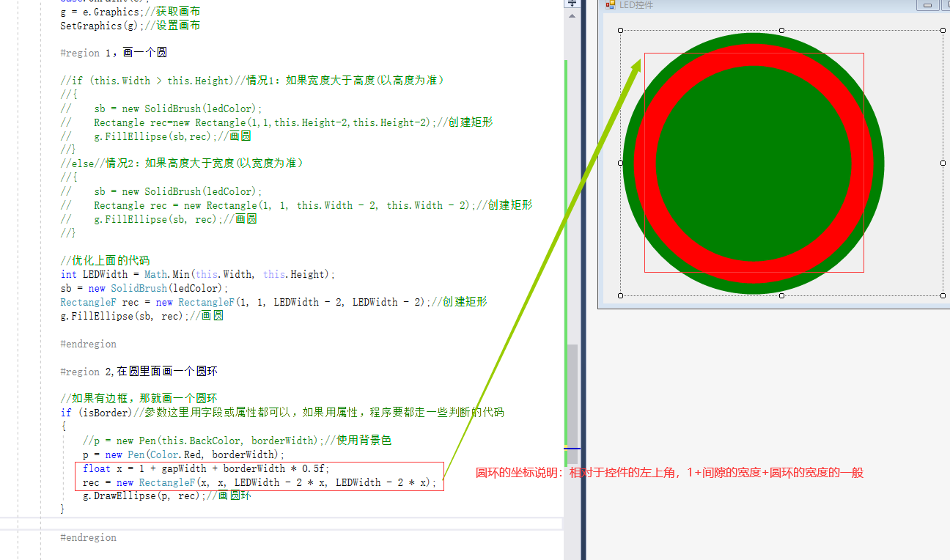Click the comment "//优化上面的代码"
Screen dimensions: 950x560
pyautogui.click(x=105, y=260)
